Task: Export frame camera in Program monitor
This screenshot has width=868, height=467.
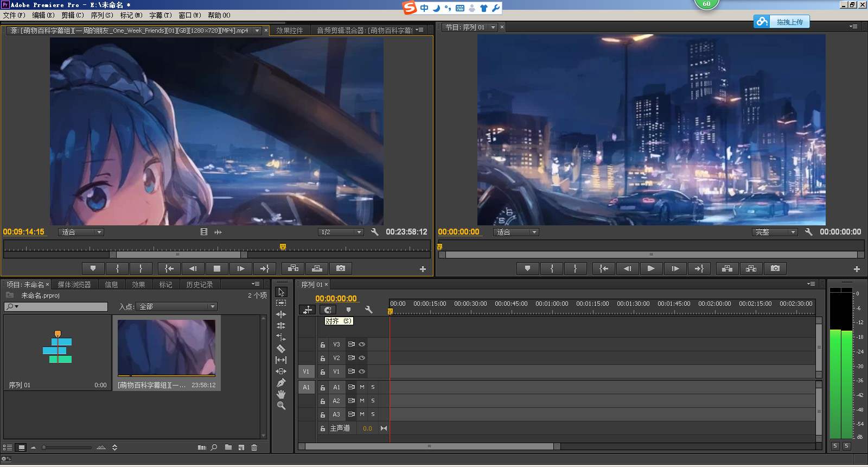Action: coord(775,268)
